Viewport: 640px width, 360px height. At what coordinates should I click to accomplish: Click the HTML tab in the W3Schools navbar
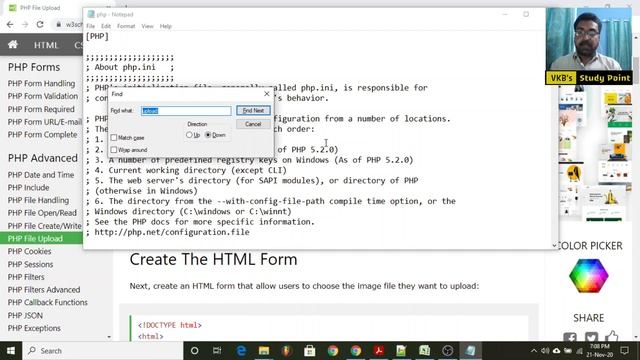coord(46,45)
